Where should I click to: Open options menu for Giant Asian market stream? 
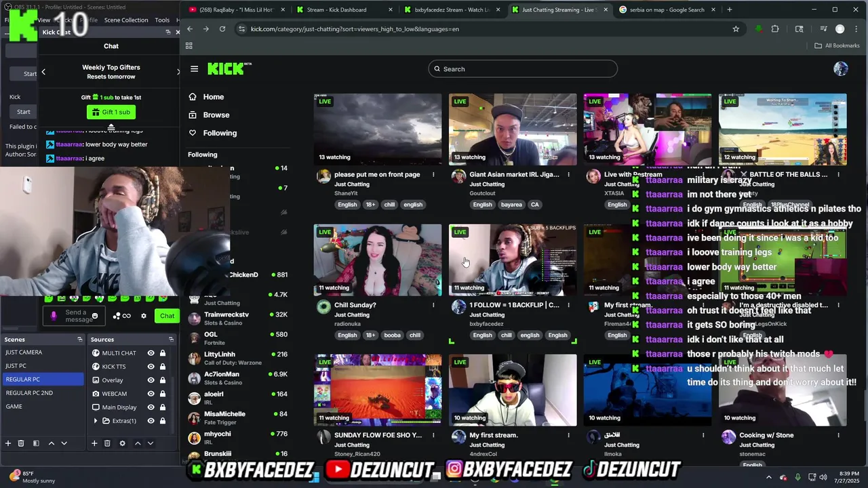pyautogui.click(x=568, y=175)
